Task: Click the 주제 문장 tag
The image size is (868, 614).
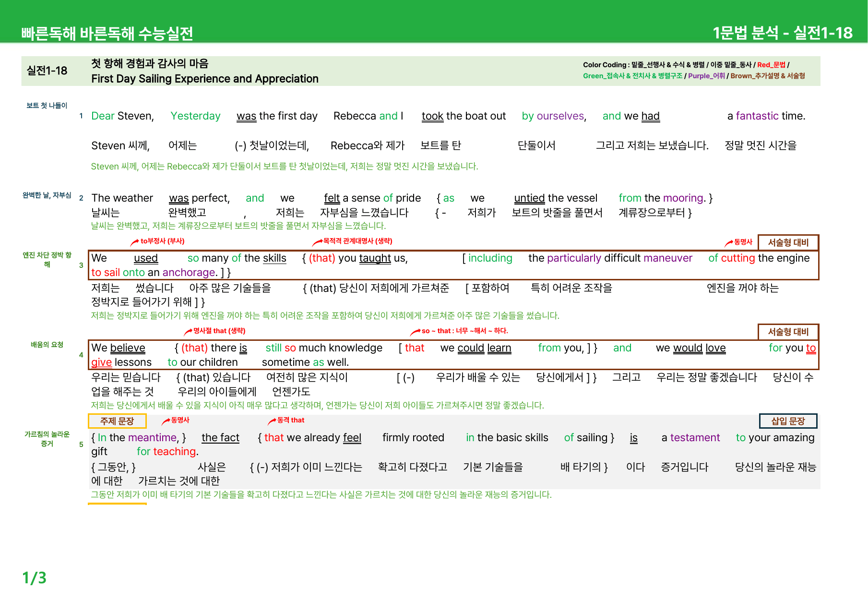Action: (117, 421)
